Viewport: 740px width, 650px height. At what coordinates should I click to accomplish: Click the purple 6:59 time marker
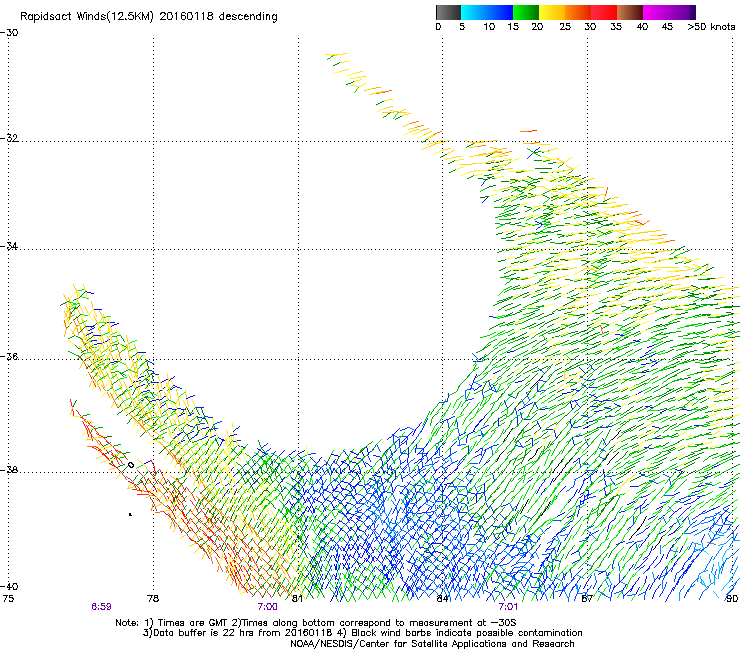101,607
